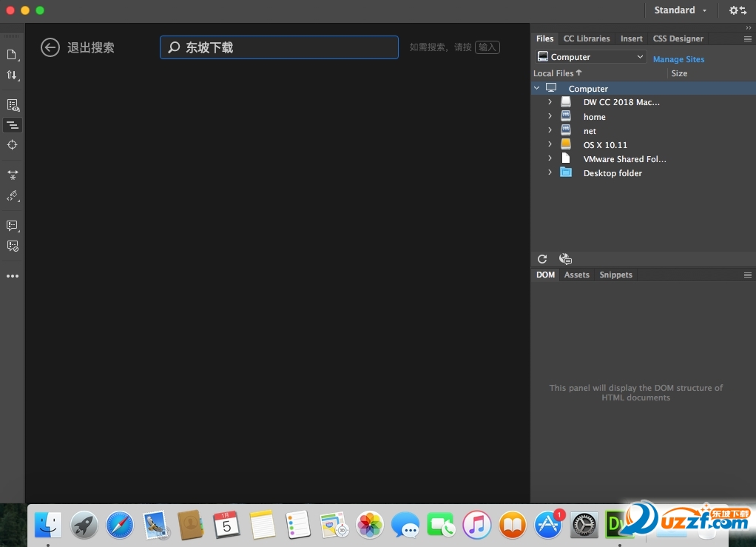
Task: Open iBooks from the Dock
Action: point(513,525)
